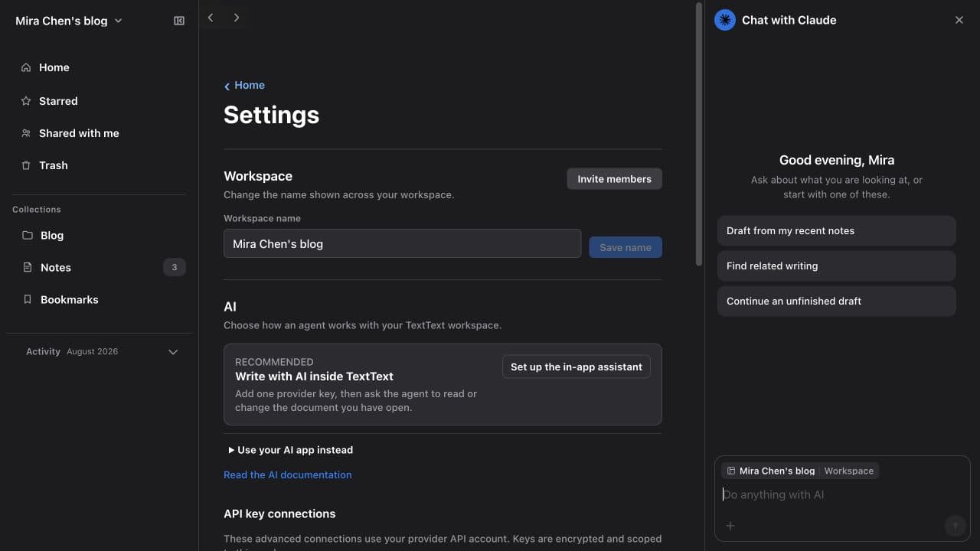Open Home in the sidebar

click(100, 67)
